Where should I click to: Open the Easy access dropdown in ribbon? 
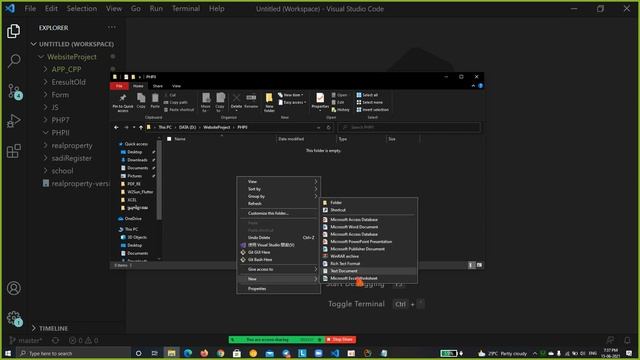pyautogui.click(x=292, y=102)
